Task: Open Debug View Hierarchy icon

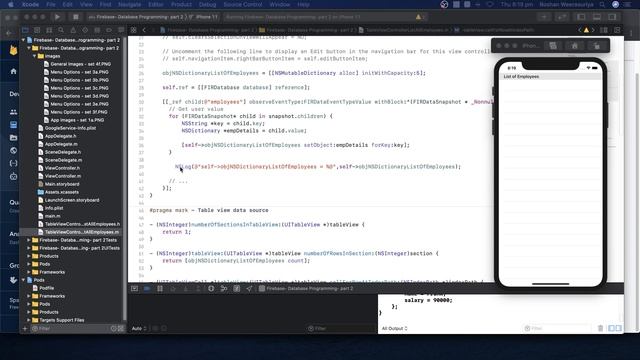Action: click(x=211, y=289)
